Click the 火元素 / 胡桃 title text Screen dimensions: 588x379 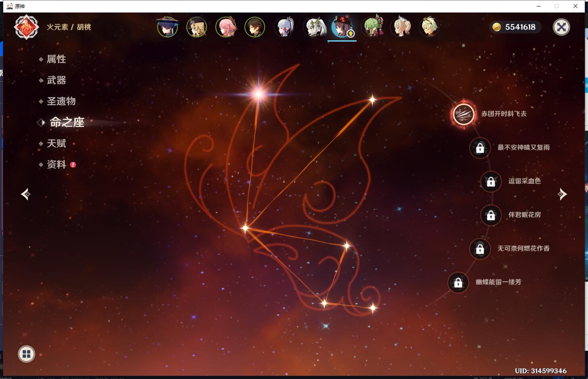point(69,27)
